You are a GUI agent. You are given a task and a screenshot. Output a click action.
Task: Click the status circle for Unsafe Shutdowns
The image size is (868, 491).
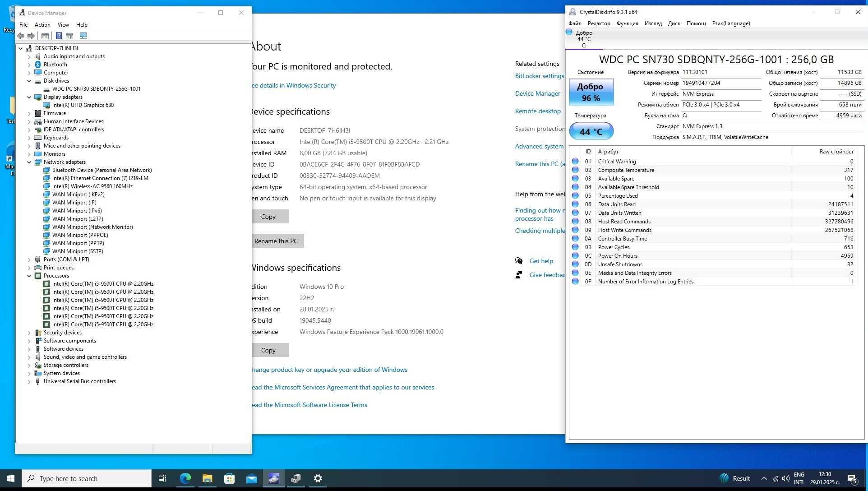(x=575, y=264)
